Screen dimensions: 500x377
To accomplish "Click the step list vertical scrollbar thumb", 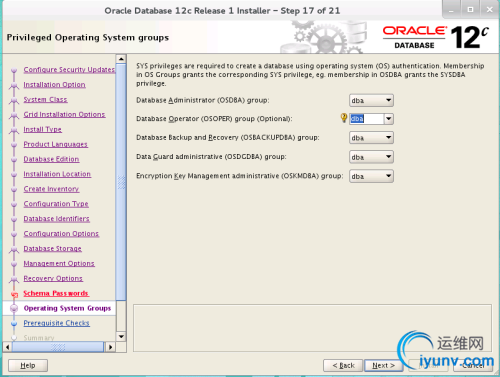I will [121, 182].
